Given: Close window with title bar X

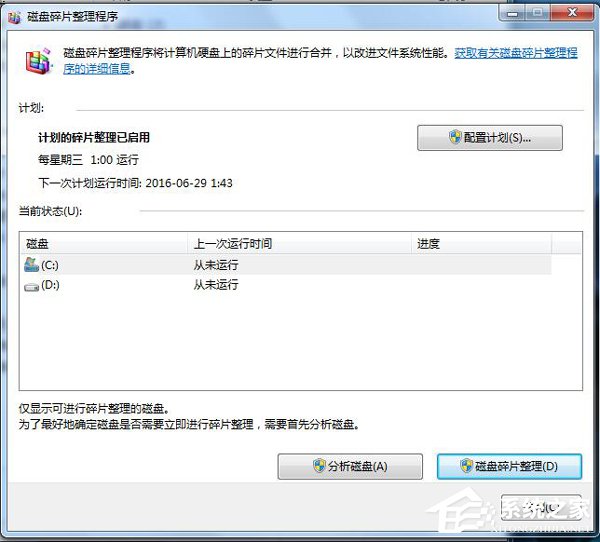Looking at the screenshot, I should pyautogui.click(x=572, y=13).
